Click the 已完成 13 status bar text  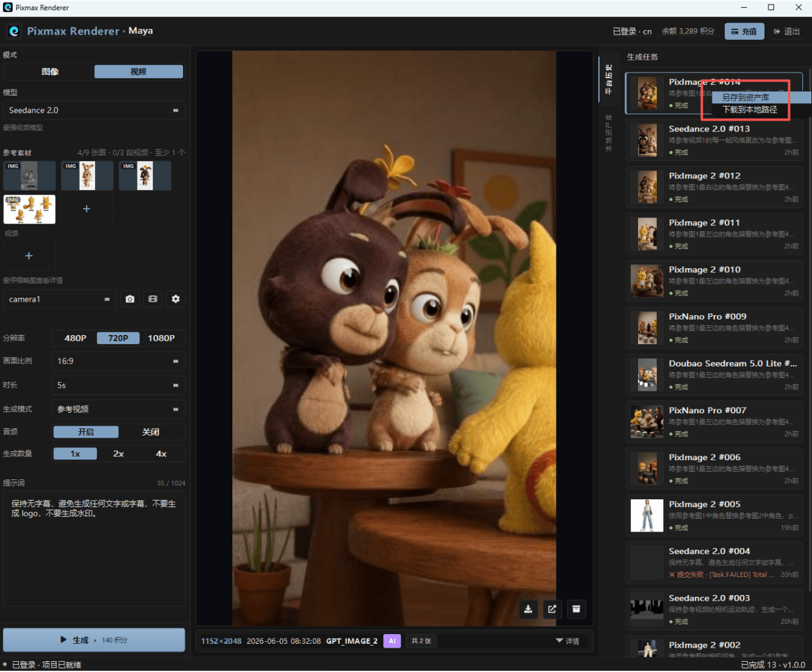[759, 665]
